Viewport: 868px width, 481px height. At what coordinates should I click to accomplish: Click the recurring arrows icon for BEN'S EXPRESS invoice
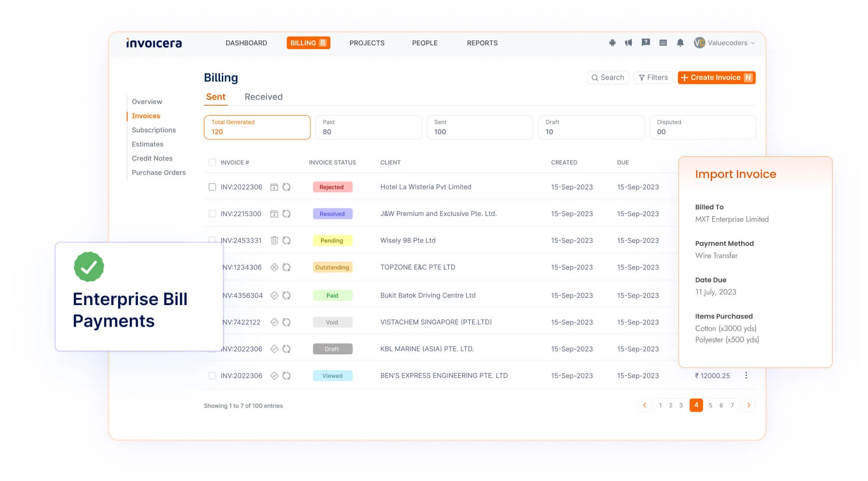[286, 375]
